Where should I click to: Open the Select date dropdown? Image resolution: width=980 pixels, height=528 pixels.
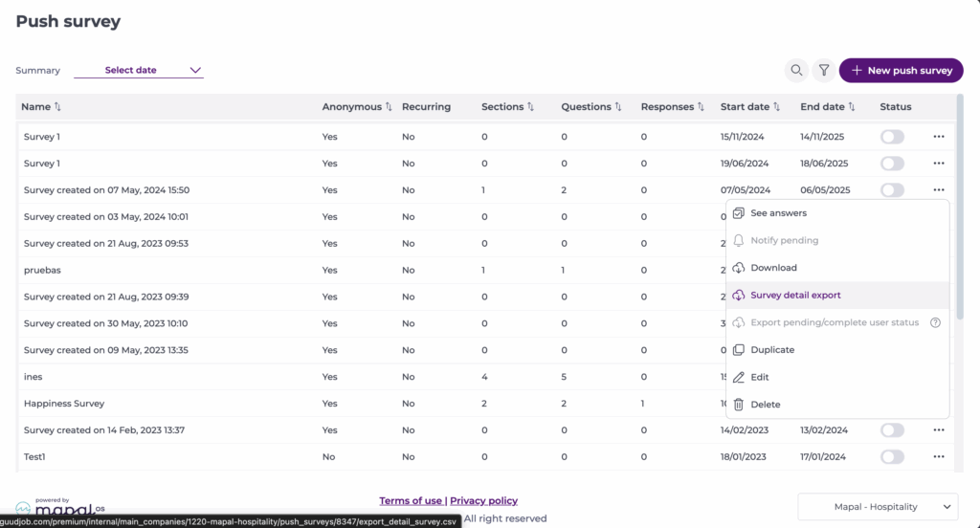(x=139, y=70)
